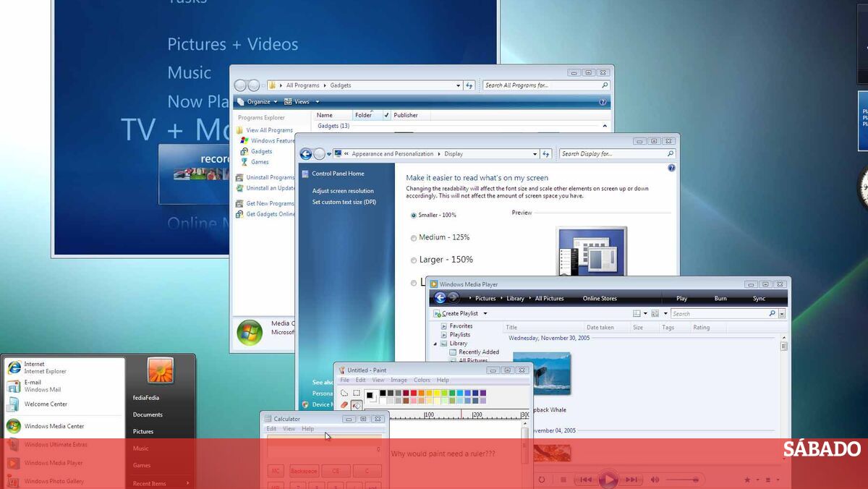Open the Burn tab in Media Player

tap(720, 299)
